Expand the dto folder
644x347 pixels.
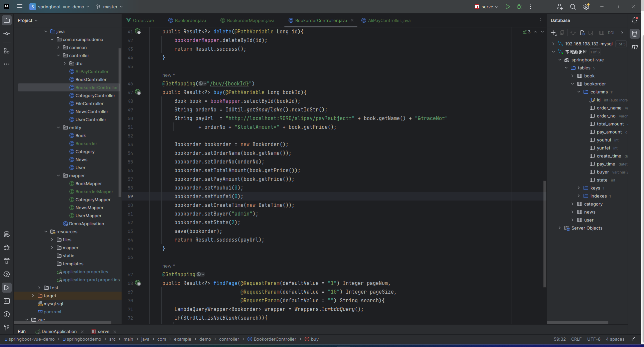tap(65, 64)
